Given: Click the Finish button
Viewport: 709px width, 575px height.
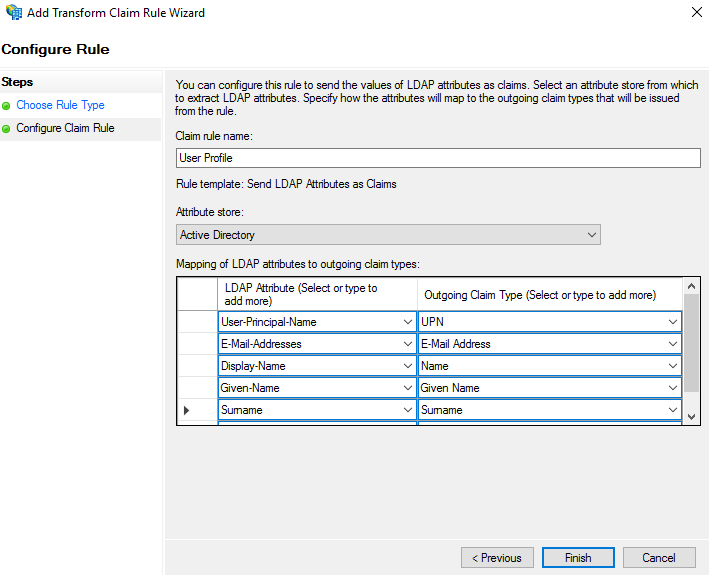Looking at the screenshot, I should [x=578, y=558].
